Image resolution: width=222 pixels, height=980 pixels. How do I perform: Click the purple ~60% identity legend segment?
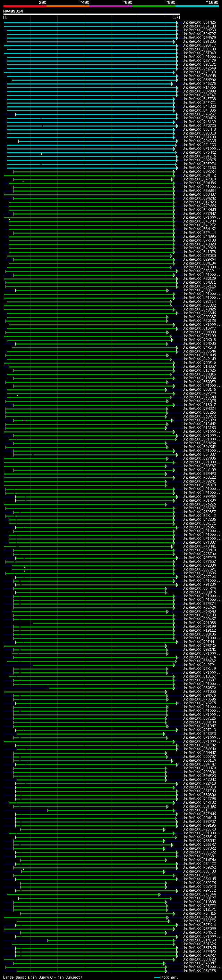point(111,6)
